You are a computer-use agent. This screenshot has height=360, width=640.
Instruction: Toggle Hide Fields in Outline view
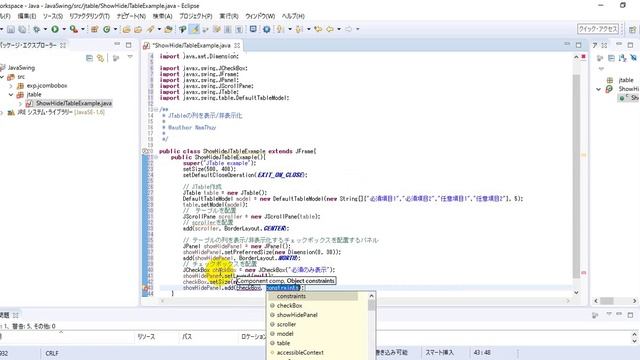633,58
